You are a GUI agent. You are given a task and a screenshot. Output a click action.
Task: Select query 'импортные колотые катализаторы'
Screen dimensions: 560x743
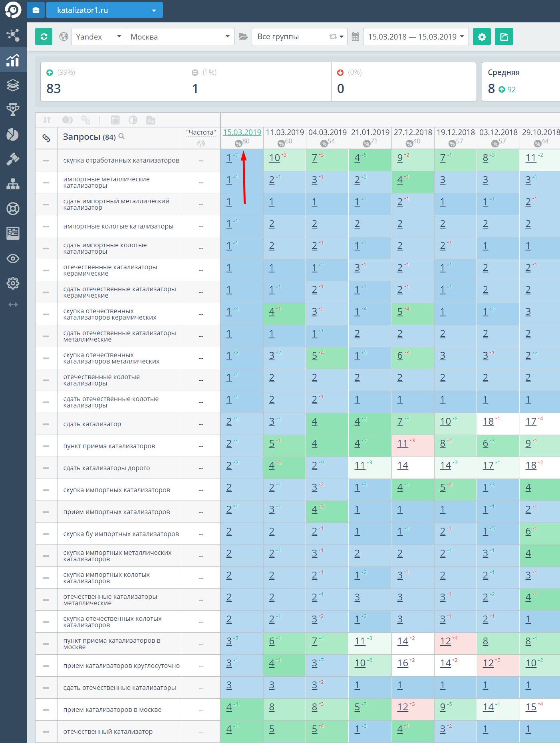(x=118, y=226)
